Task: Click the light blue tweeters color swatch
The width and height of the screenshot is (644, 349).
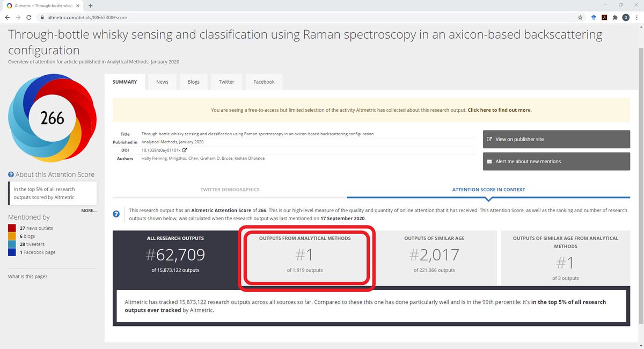Action: click(x=12, y=244)
